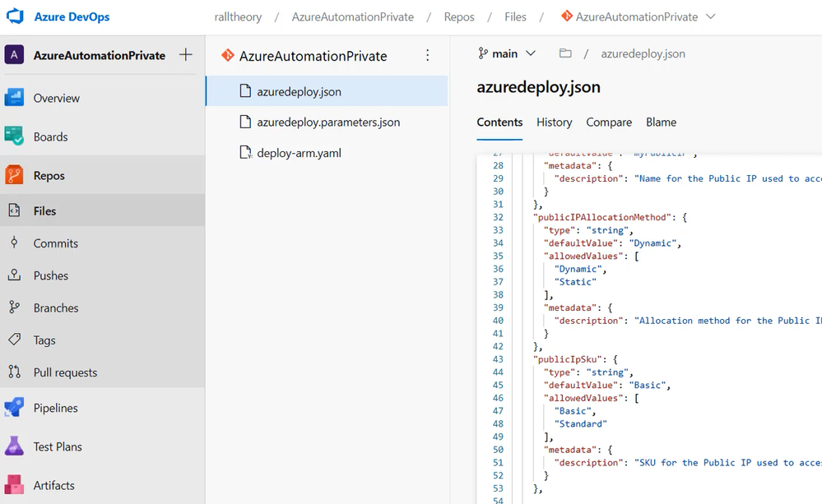822x504 pixels.
Task: Open the Artifacts hub icon
Action: (14, 485)
